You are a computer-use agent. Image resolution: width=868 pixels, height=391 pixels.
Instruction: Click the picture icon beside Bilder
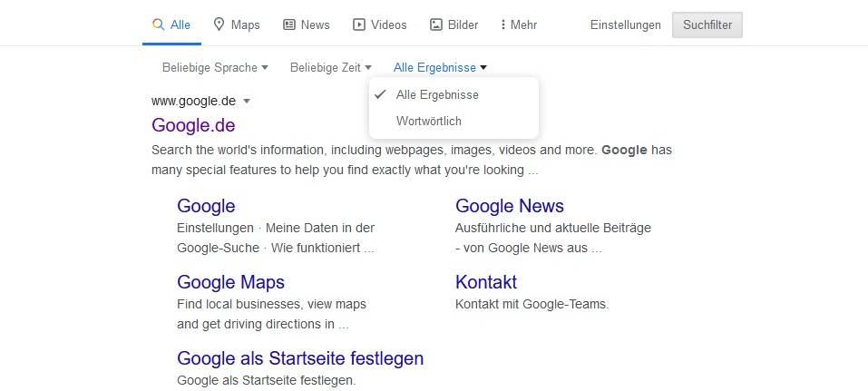pyautogui.click(x=436, y=24)
